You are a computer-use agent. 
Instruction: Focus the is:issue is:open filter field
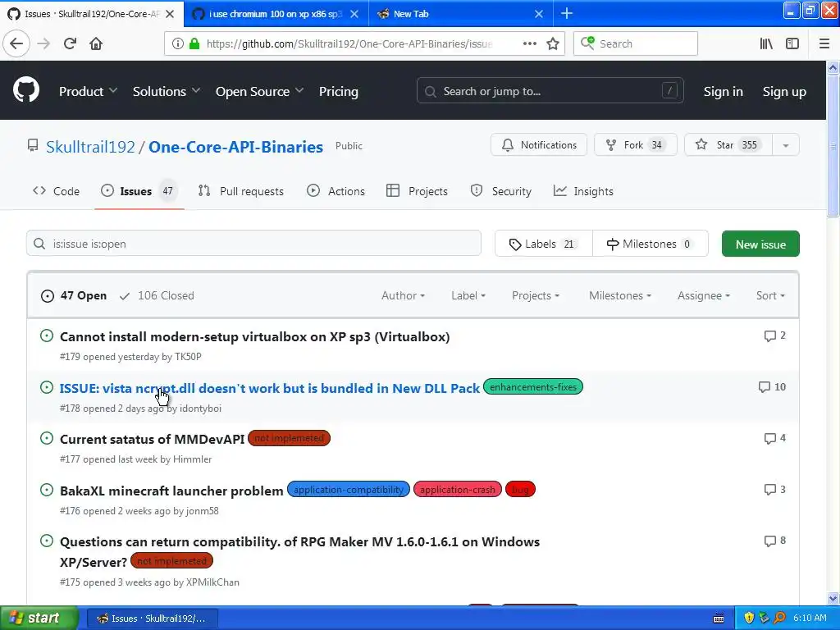tap(254, 244)
